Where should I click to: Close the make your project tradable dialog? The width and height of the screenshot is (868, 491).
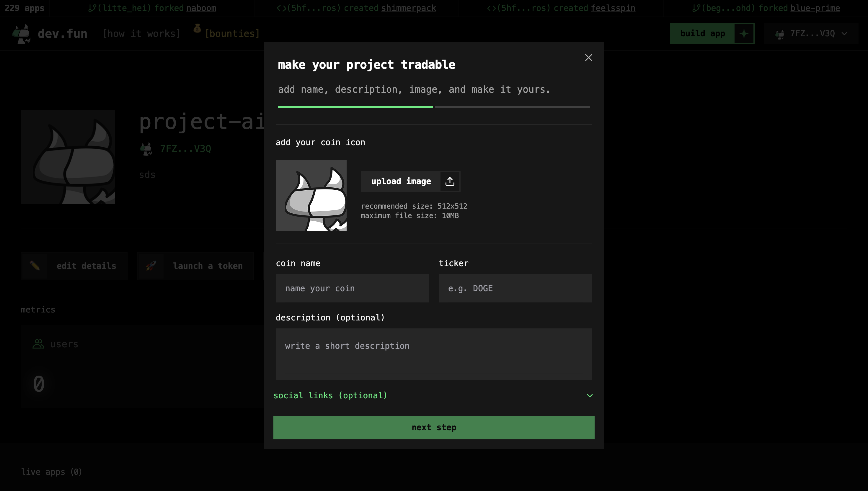tap(588, 58)
